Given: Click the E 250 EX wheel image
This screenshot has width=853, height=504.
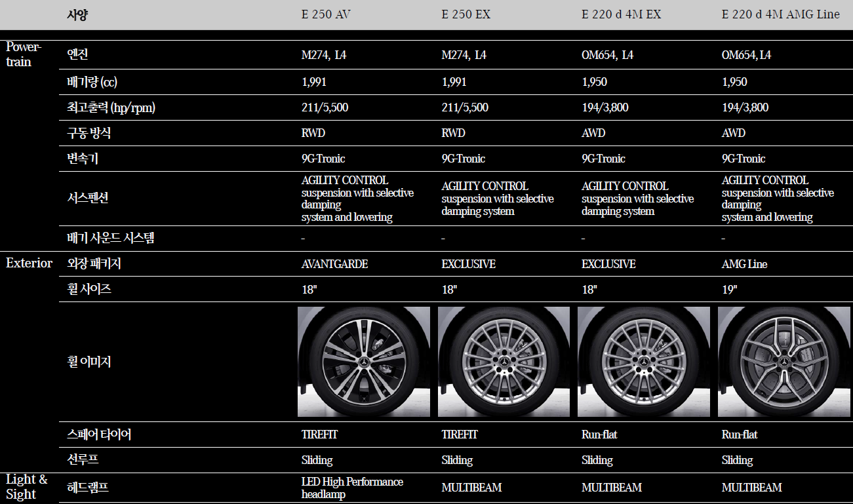Looking at the screenshot, I should (x=504, y=362).
